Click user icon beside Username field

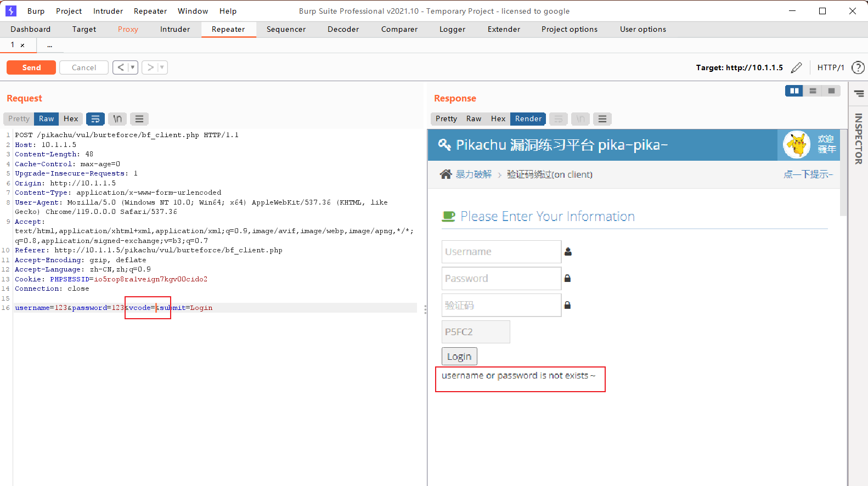(568, 251)
